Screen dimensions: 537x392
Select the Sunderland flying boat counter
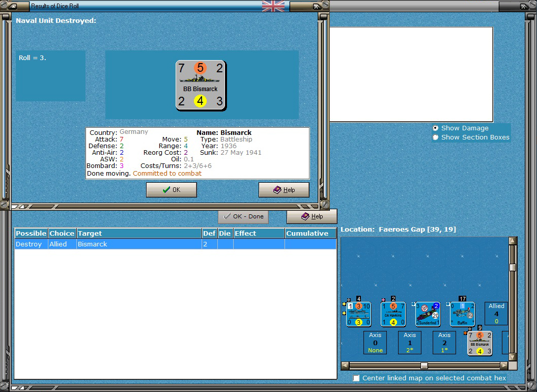click(428, 314)
